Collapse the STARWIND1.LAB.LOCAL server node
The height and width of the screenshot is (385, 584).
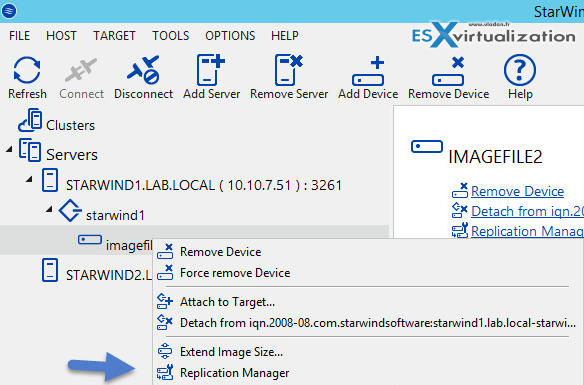click(x=29, y=179)
